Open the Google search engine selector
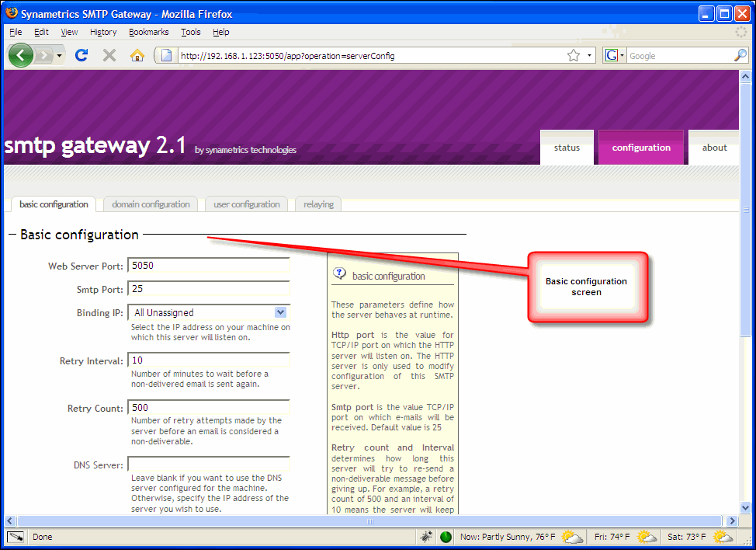 [615, 55]
